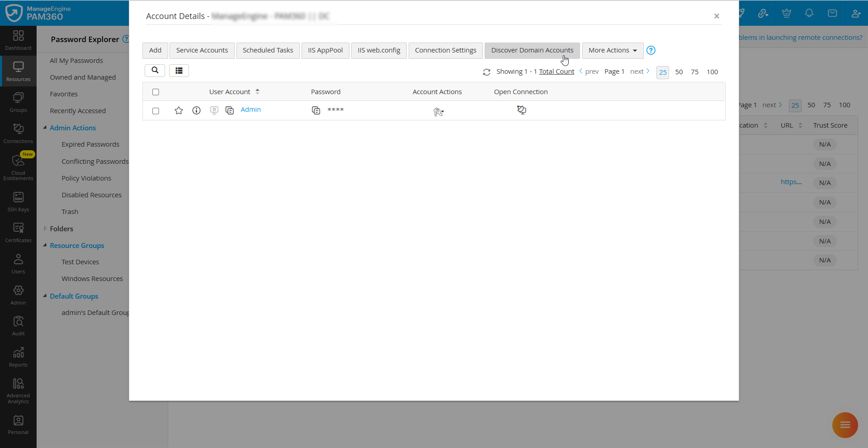Switch to the Scheduled Tasks tab
Viewport: 868px width, 448px height.
268,50
